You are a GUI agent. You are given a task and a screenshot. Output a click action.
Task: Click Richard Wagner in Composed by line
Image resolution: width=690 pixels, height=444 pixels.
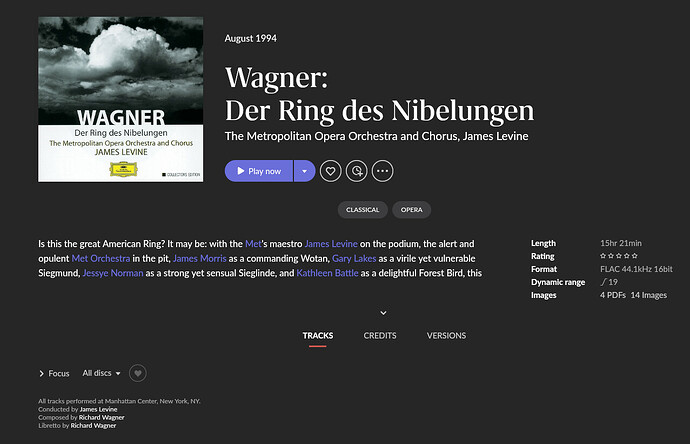click(102, 418)
